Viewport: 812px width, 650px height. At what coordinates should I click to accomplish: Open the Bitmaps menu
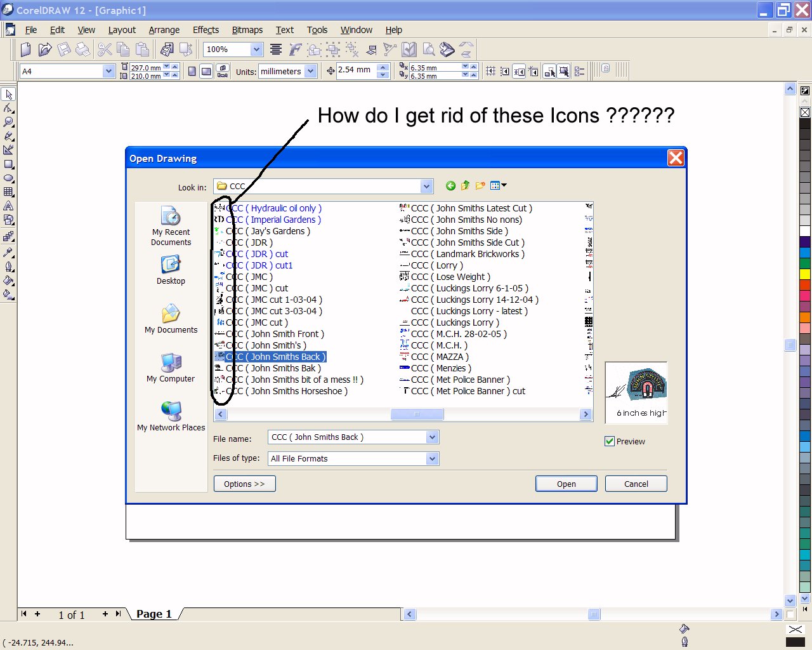tap(247, 30)
